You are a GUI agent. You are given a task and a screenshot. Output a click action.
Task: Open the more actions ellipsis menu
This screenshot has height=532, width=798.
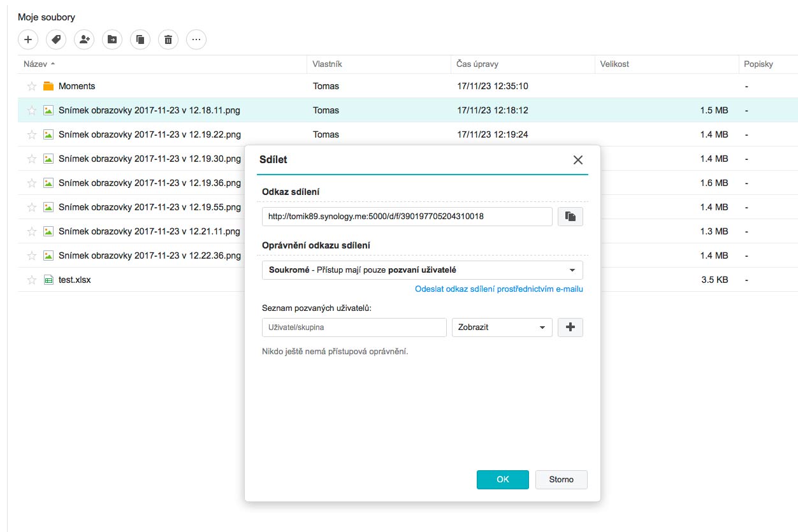click(x=196, y=40)
